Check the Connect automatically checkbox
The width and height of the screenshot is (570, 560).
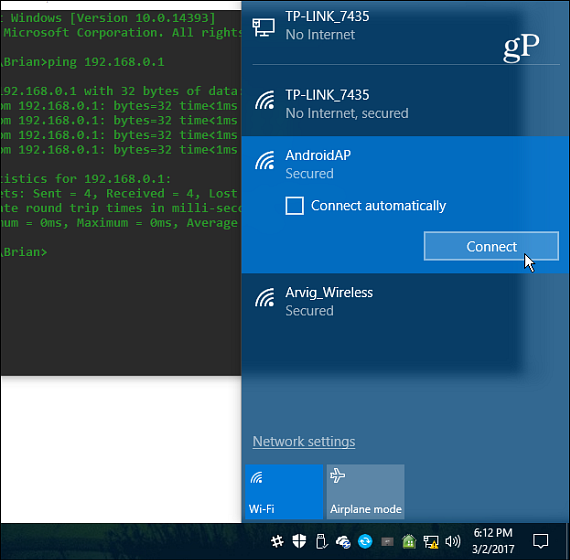click(294, 206)
